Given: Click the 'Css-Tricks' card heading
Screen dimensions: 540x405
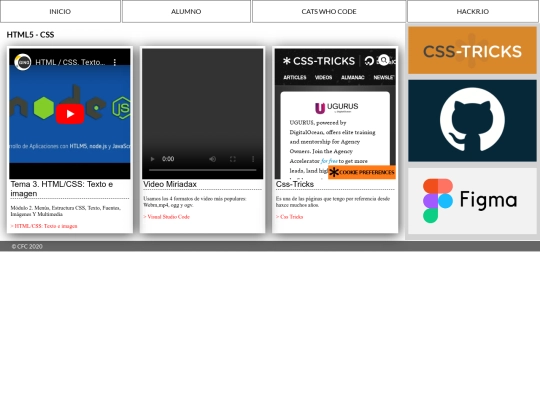Looking at the screenshot, I should 295,184.
